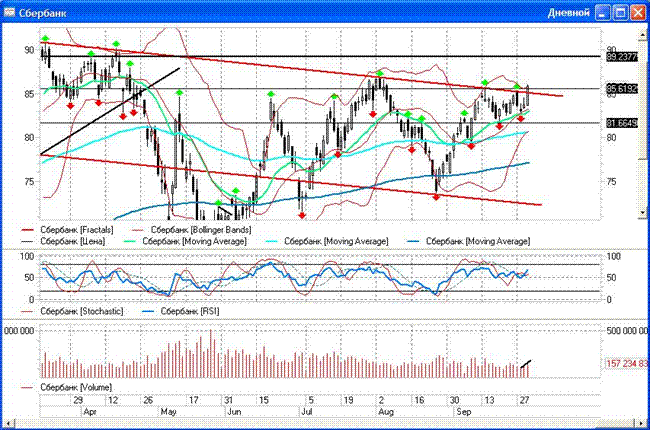Click the Sep month label on time axis

(464, 412)
